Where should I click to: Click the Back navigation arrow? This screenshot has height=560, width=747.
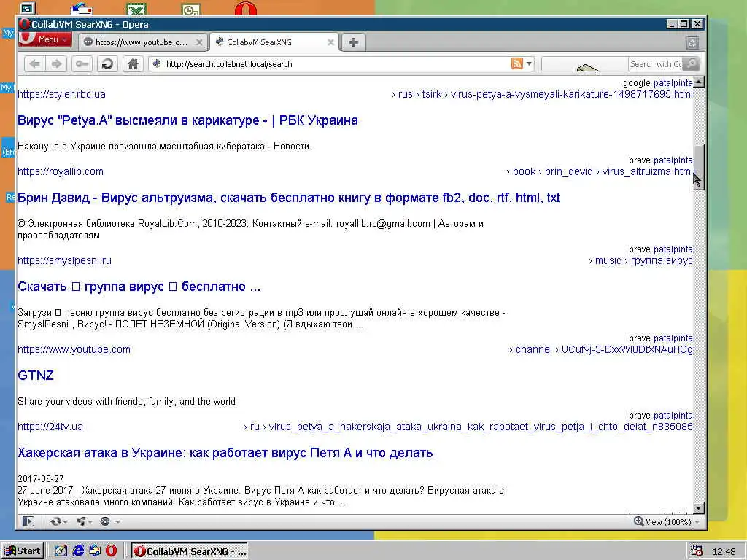[35, 64]
